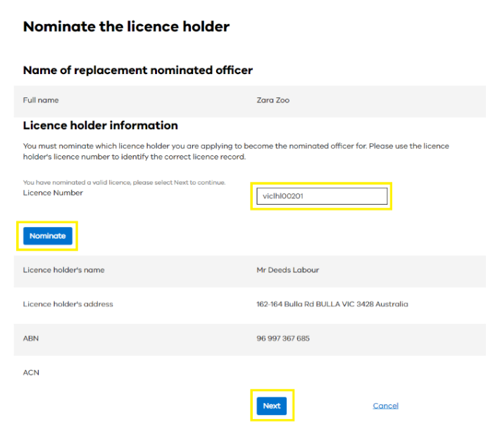Click the 'Licence holder information' heading

tap(100, 125)
